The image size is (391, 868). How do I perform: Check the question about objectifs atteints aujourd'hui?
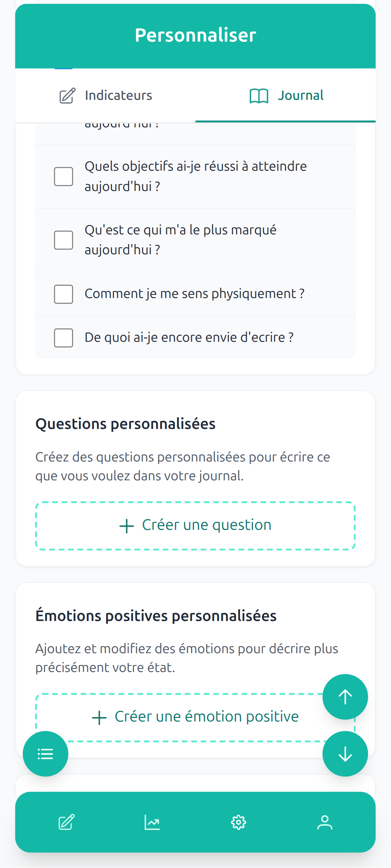click(x=63, y=176)
